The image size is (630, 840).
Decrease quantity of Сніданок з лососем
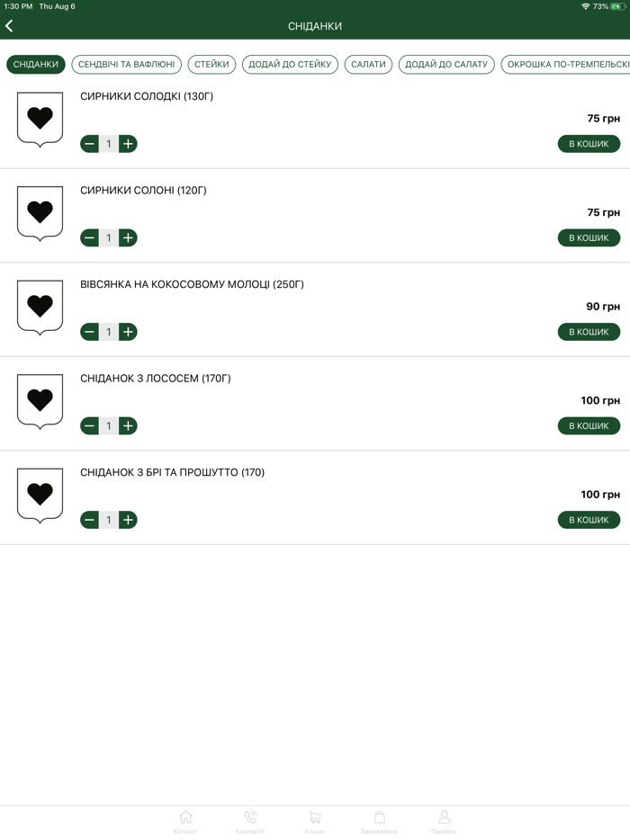tap(89, 426)
